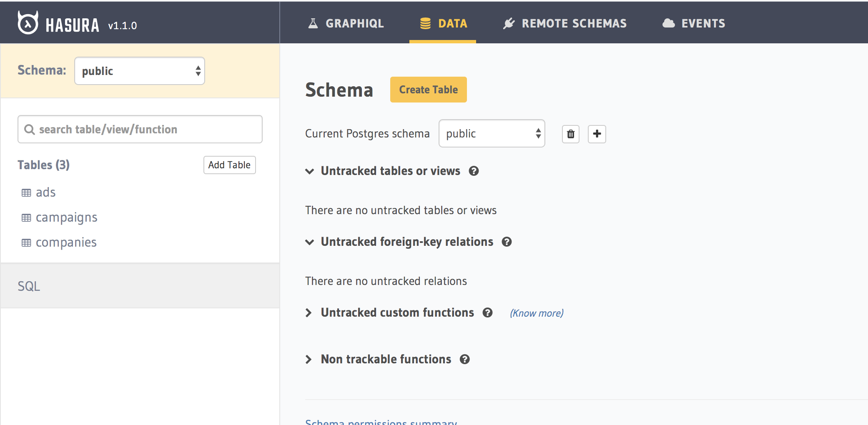
Task: Click 'There are no untracked tables or views' text
Action: coord(401,210)
